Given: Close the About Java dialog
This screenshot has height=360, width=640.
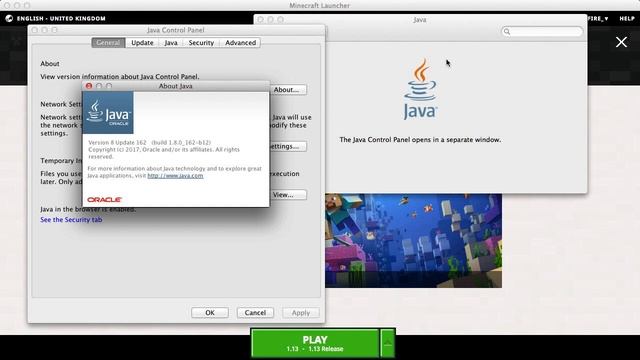Looking at the screenshot, I should (x=89, y=86).
